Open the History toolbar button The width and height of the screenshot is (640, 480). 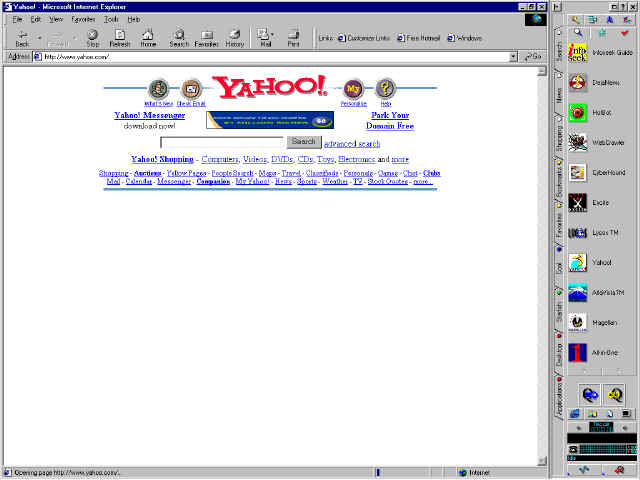coord(234,37)
